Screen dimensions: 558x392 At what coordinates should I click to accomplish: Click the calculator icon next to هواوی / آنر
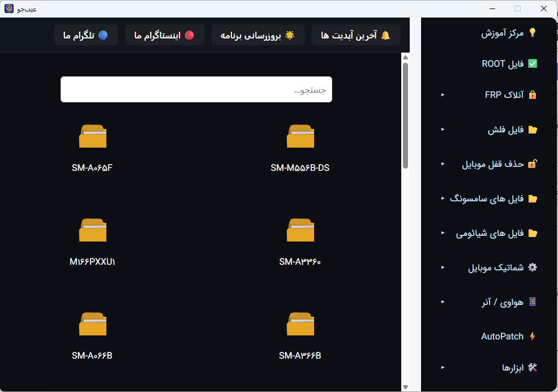[x=533, y=301]
